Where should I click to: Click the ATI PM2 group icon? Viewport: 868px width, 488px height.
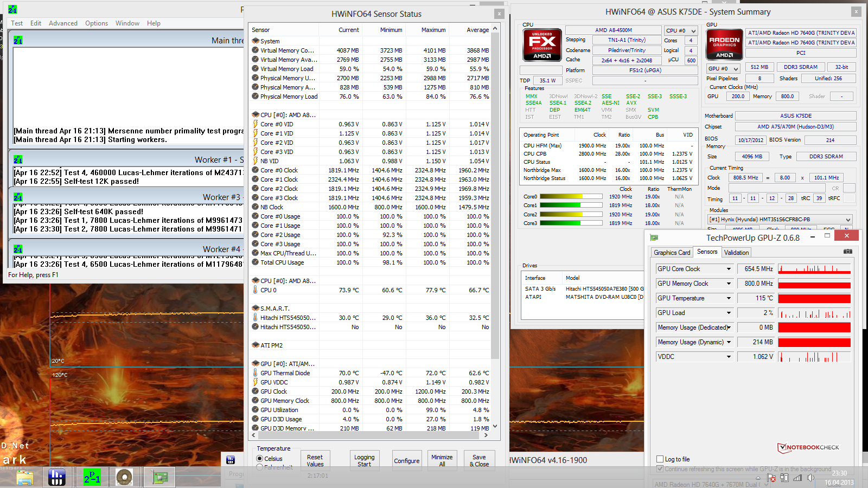[256, 345]
